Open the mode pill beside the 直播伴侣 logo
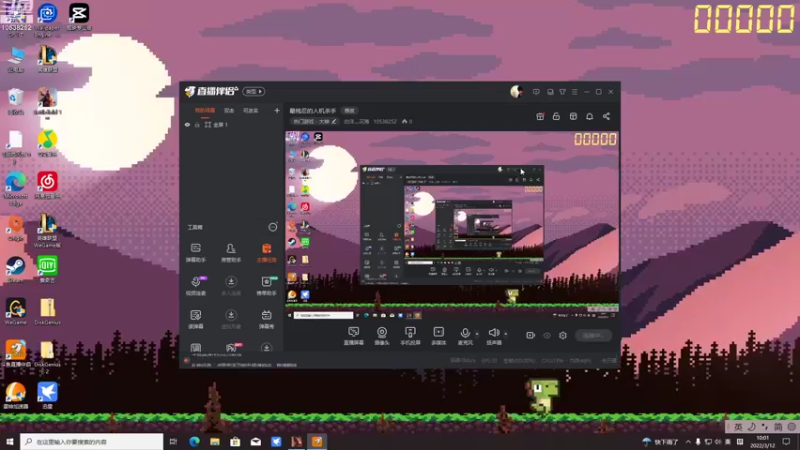The image size is (800, 450). pos(254,91)
